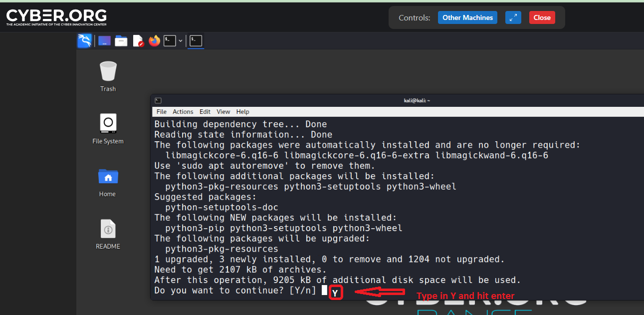The height and width of the screenshot is (315, 644).
Task: Toggle fullscreen with the expand arrows button
Action: (x=513, y=17)
